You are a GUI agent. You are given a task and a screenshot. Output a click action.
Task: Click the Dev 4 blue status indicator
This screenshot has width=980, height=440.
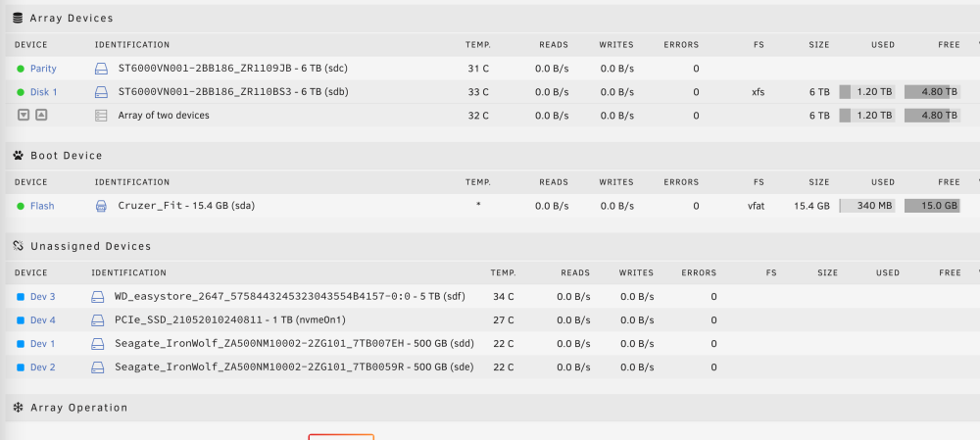coord(21,320)
